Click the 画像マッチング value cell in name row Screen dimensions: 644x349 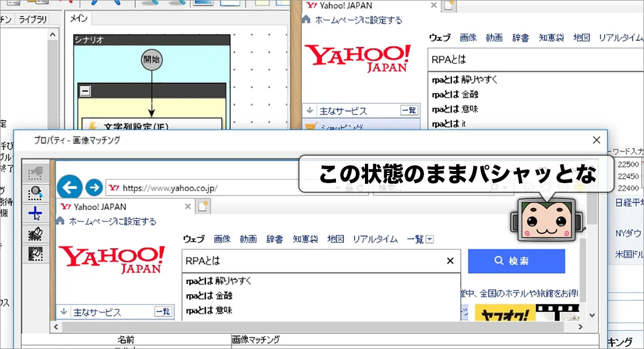tap(414, 340)
